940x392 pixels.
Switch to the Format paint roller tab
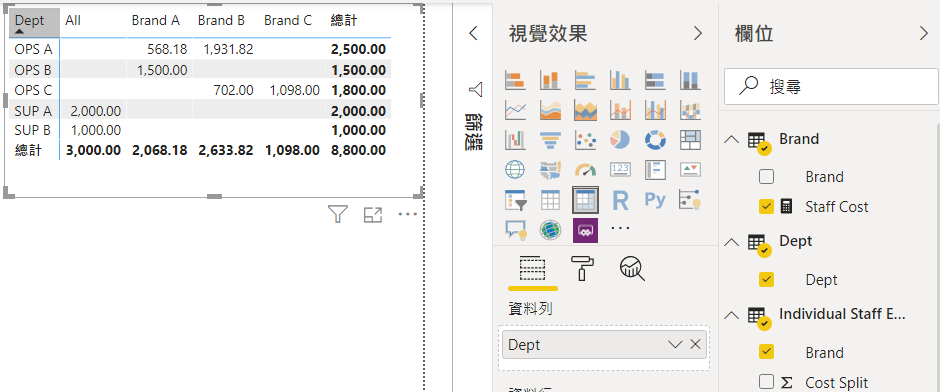click(583, 268)
